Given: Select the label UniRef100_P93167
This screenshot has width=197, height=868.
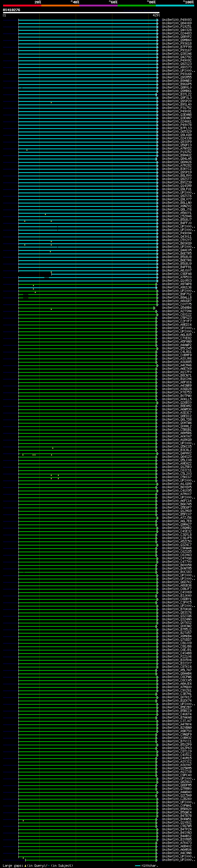Looking at the screenshot, I should pos(177,50).
